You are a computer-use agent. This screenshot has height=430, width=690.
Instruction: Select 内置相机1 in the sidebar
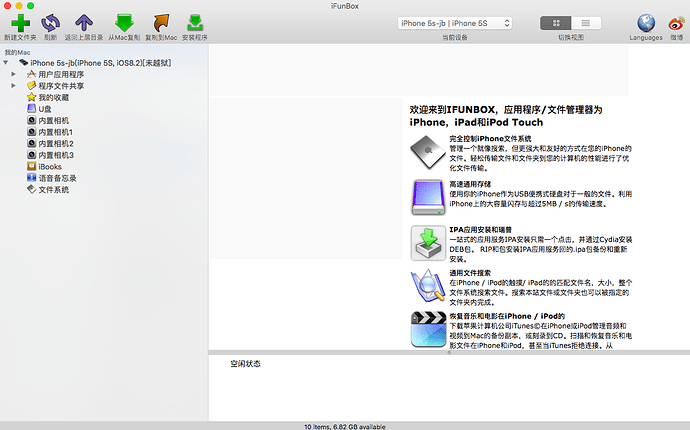[x=55, y=132]
